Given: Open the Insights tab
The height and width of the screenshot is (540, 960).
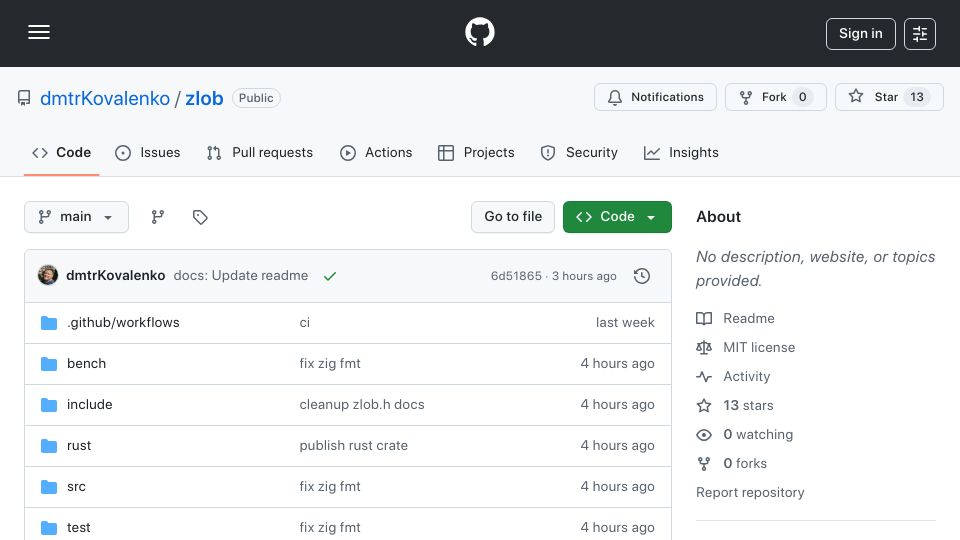Looking at the screenshot, I should coord(681,152).
